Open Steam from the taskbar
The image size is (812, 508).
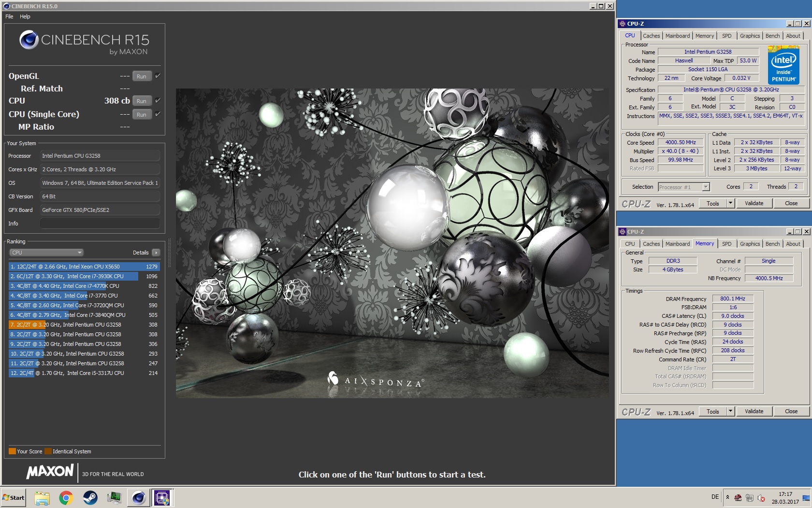pos(90,497)
